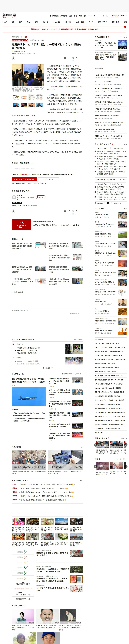
Task: Go to previous item in video ranking carousel
Action: pyautogui.click(x=95, y=445)
